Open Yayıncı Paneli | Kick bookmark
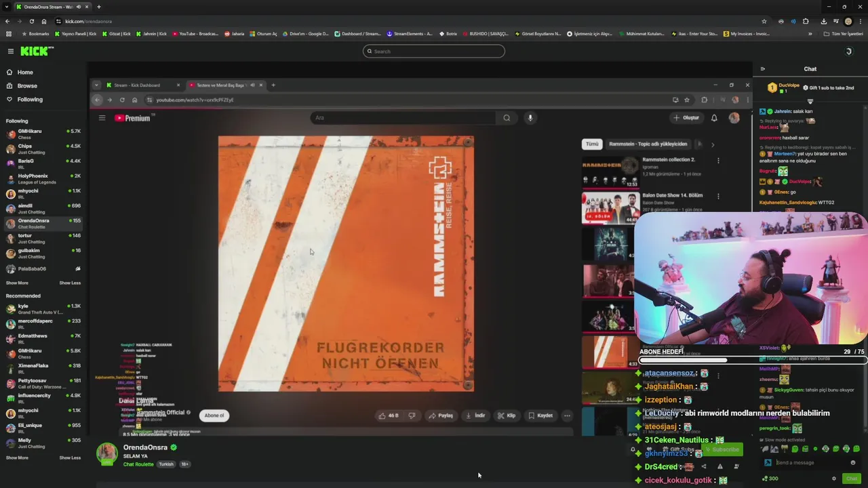Image resolution: width=868 pixels, height=488 pixels. (76, 34)
